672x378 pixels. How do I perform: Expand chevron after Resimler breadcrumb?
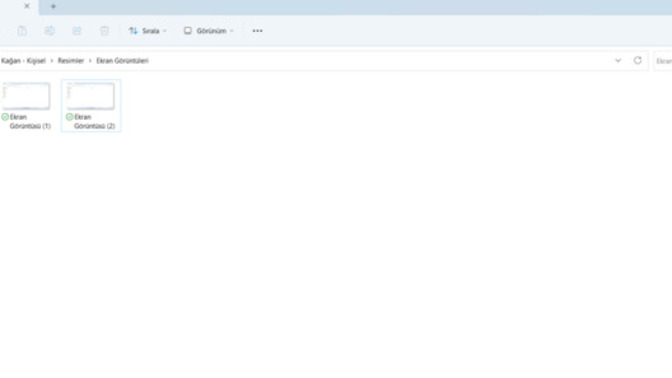pyautogui.click(x=90, y=61)
